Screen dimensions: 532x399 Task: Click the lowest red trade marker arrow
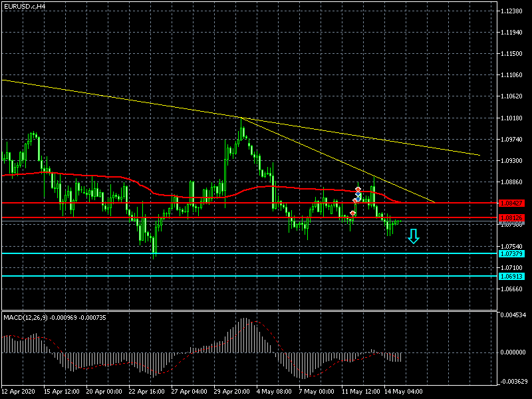point(352,213)
